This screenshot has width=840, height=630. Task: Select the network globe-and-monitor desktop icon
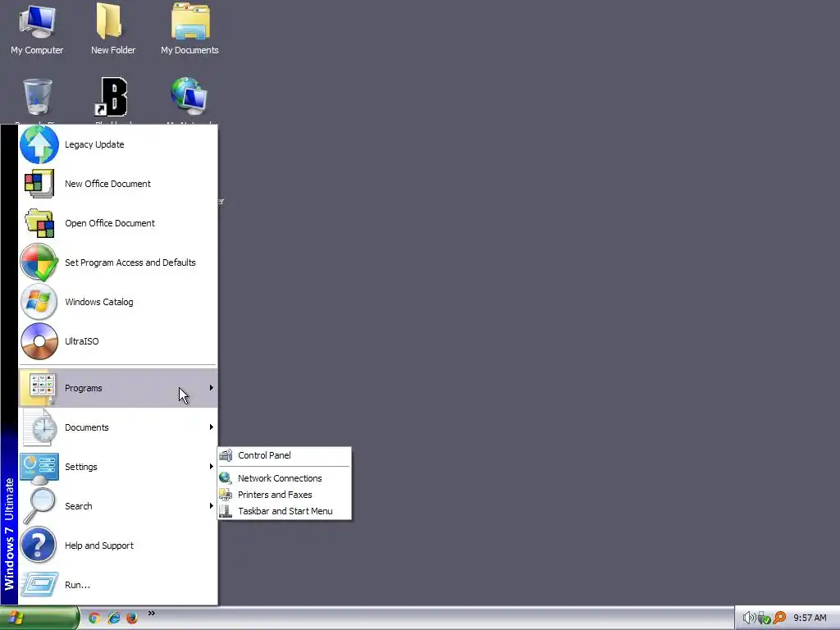pos(189,97)
